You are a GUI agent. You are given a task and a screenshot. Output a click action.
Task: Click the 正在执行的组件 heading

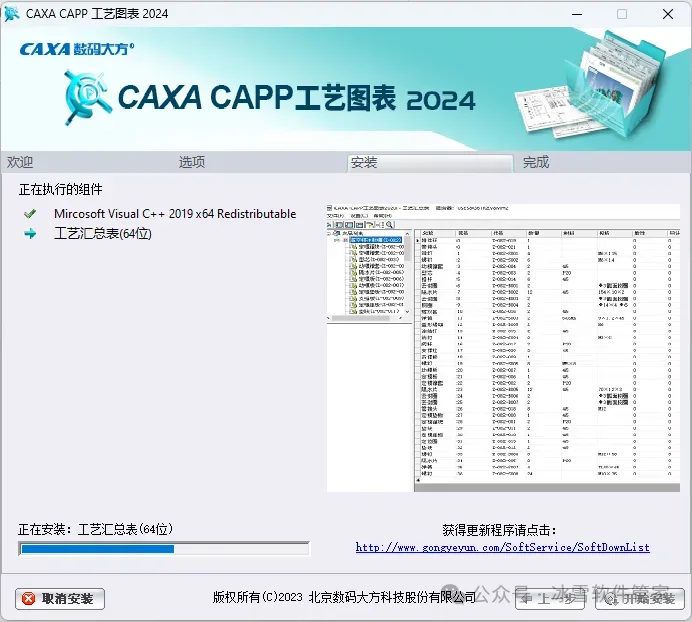point(60,189)
